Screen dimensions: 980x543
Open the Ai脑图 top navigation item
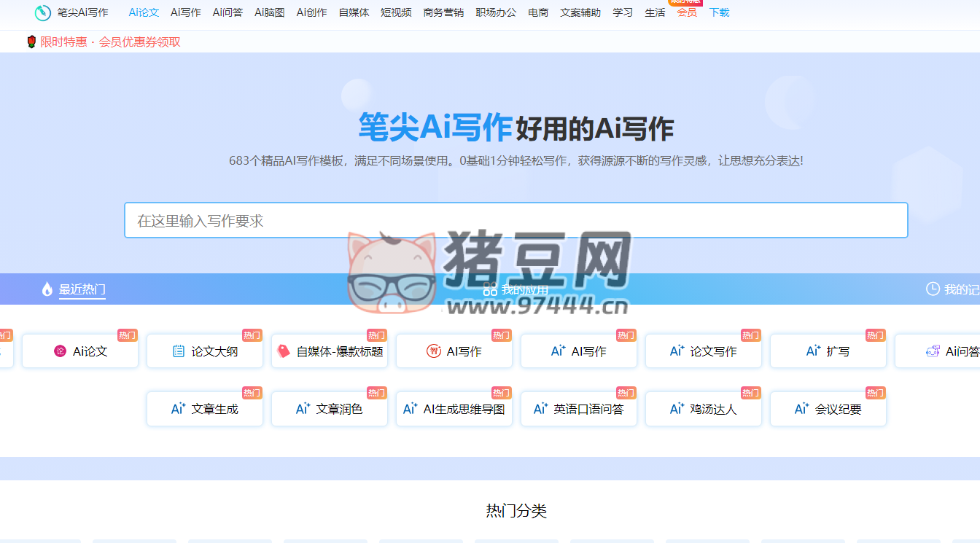click(x=270, y=12)
